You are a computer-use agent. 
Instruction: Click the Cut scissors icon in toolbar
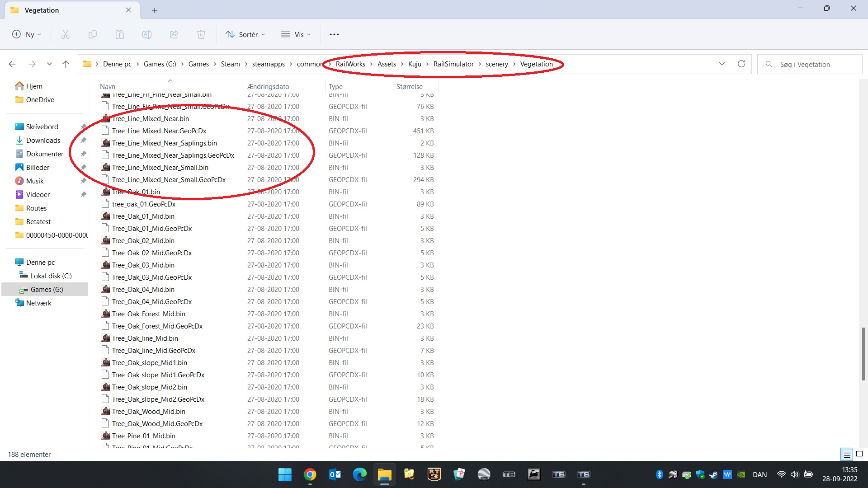tap(66, 34)
